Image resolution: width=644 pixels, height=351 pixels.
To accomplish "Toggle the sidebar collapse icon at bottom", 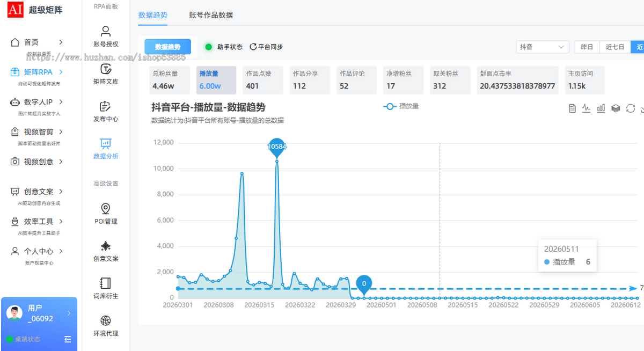I will [68, 339].
